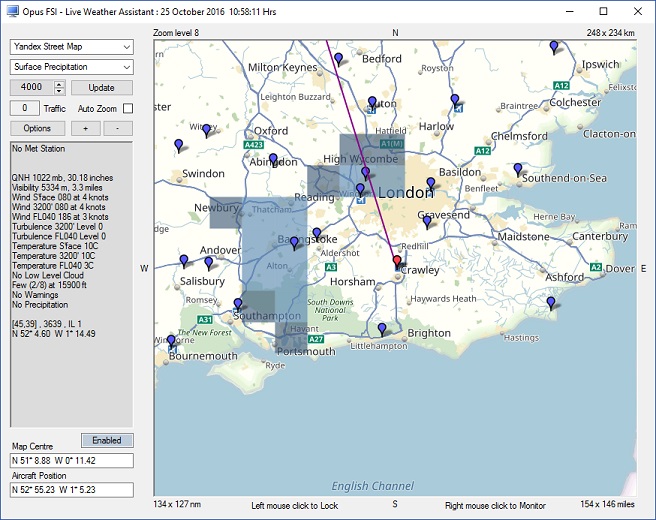This screenshot has height=520, width=656.
Task: Click the London label on the map
Action: (x=406, y=193)
